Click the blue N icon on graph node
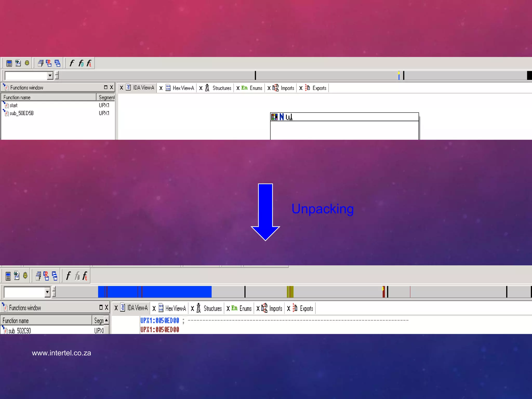 [x=282, y=117]
